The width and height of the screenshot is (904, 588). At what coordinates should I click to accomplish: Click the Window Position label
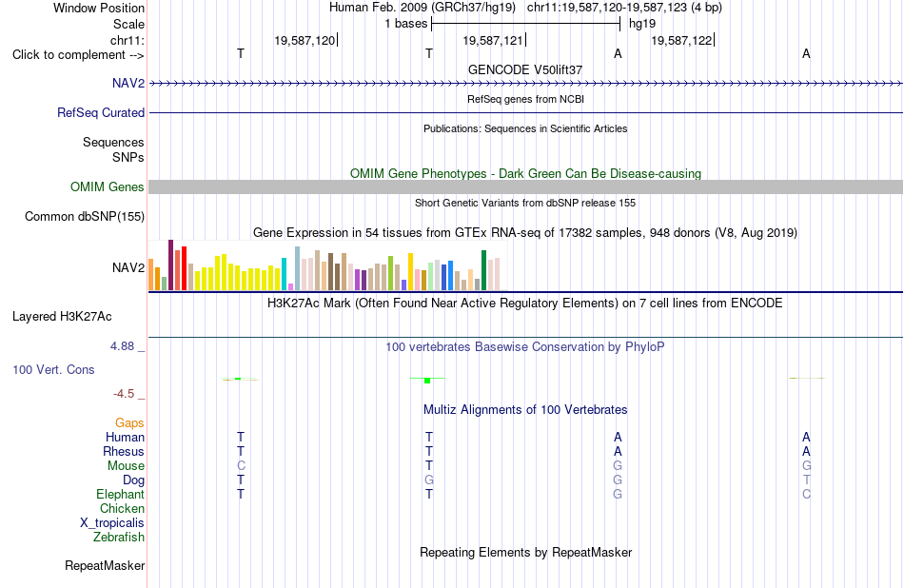click(x=99, y=8)
